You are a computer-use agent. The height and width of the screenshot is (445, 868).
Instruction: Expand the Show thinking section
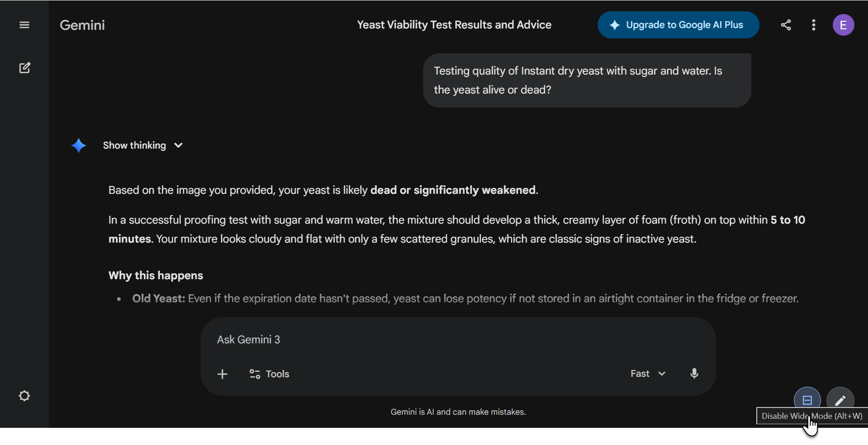point(134,145)
